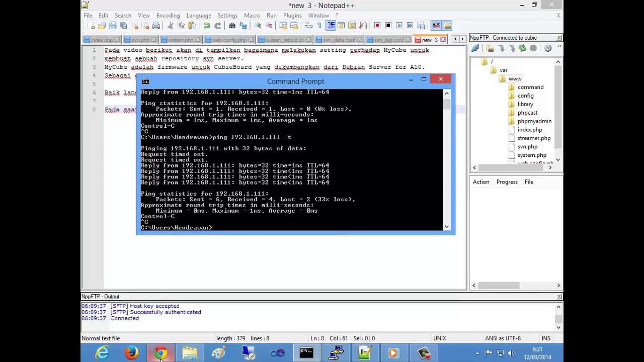Select the 'config' folder in tree
This screenshot has height=362, width=644.
click(x=525, y=96)
